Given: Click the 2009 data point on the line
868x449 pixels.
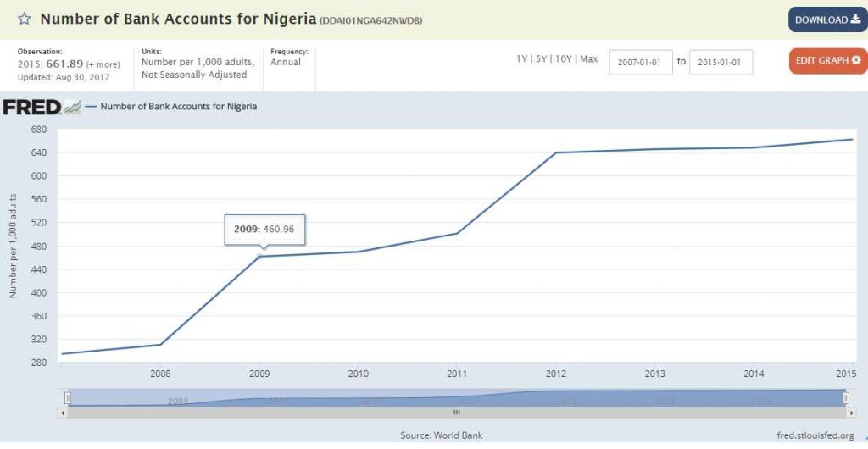Looking at the screenshot, I should (x=260, y=256).
